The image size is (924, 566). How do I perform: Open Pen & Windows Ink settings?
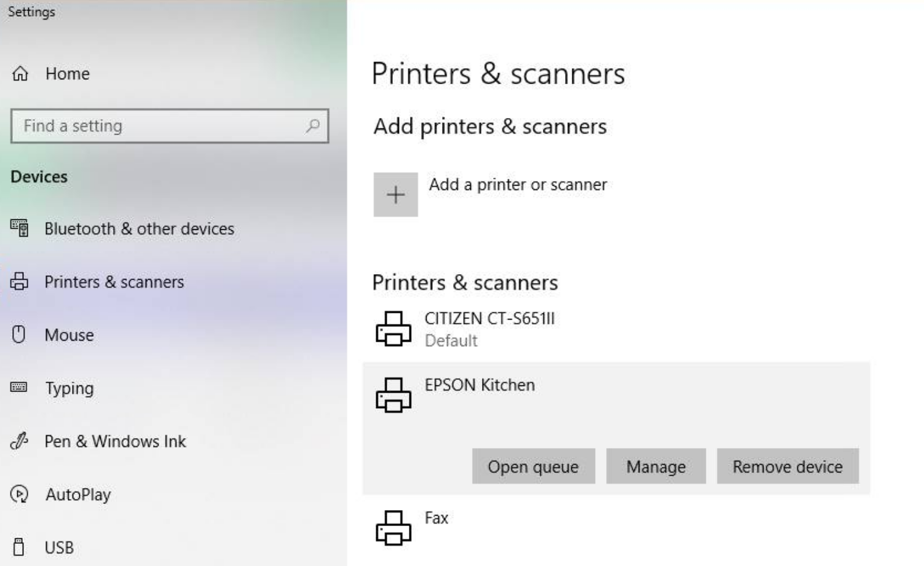pos(115,441)
